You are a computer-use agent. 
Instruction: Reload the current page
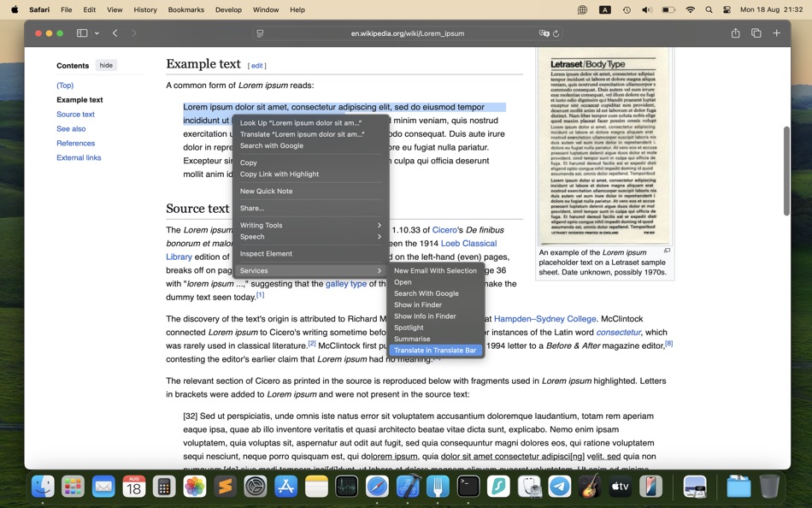click(x=556, y=33)
